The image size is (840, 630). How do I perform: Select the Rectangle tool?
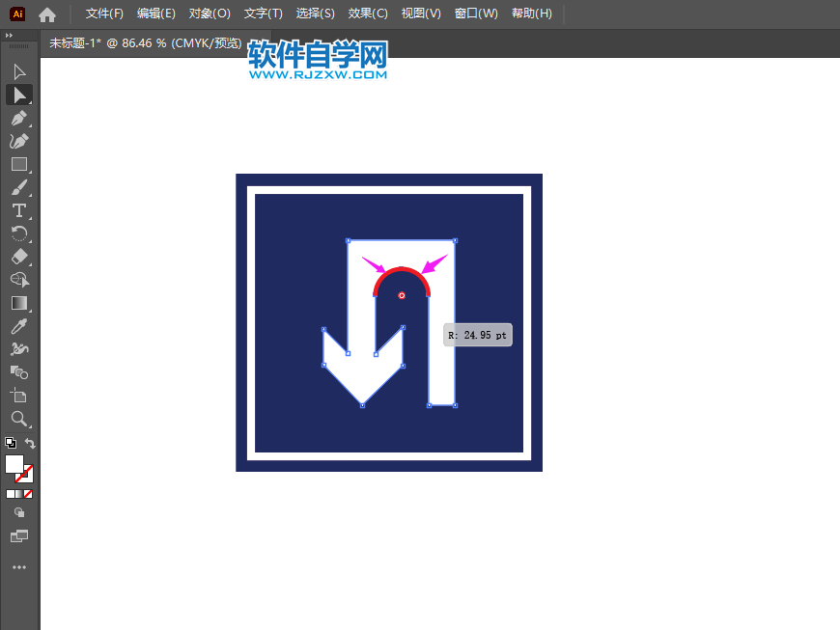click(19, 164)
